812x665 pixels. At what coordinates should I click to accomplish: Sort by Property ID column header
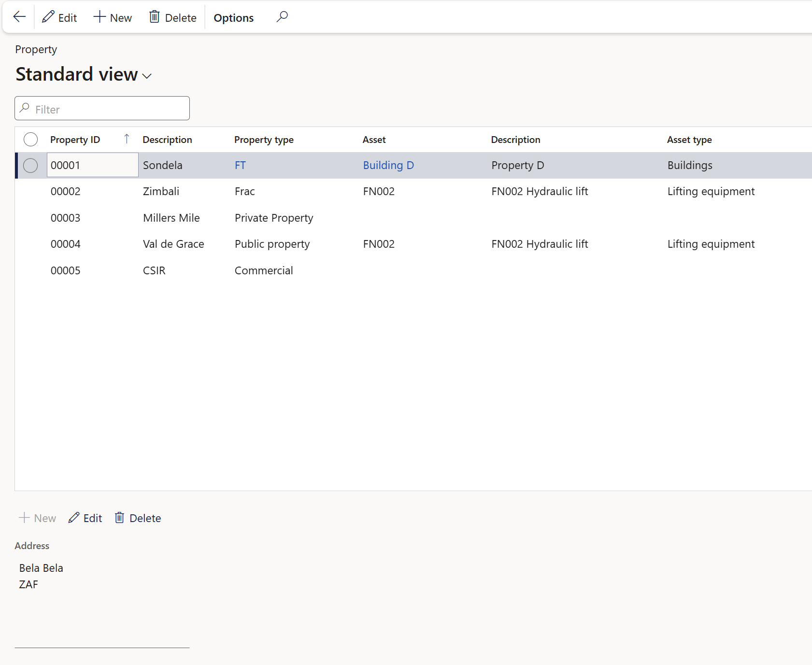pos(75,140)
